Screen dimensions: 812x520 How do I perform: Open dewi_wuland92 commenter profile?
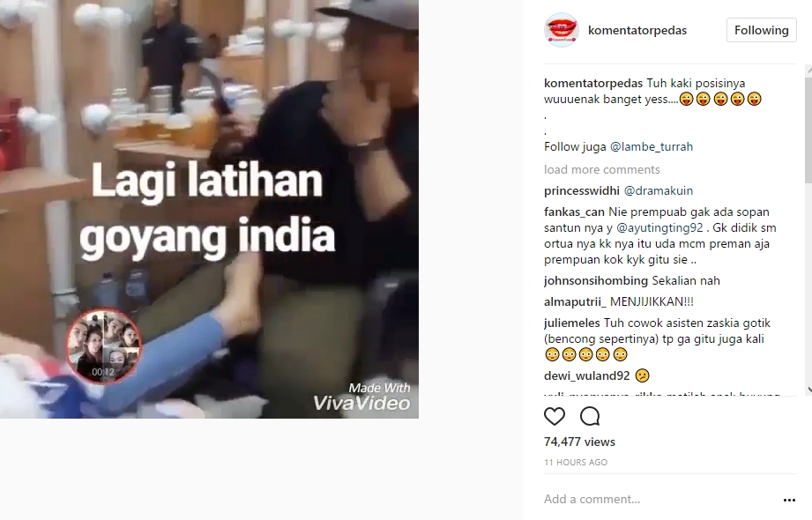586,375
